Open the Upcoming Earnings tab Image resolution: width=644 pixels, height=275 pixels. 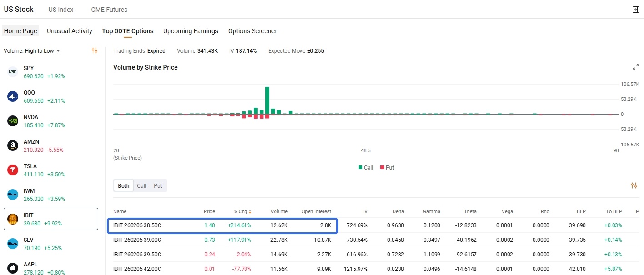(190, 31)
